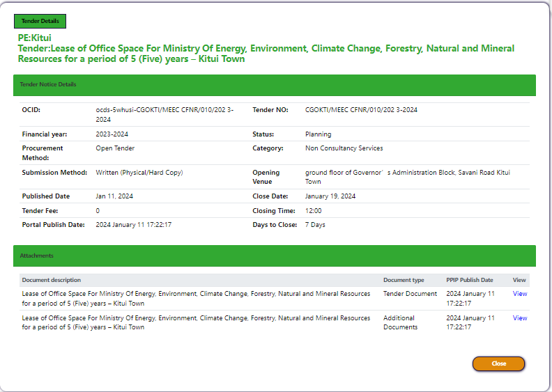552x392 pixels.
Task: Click description text in Tender Document row
Action: tap(196, 298)
